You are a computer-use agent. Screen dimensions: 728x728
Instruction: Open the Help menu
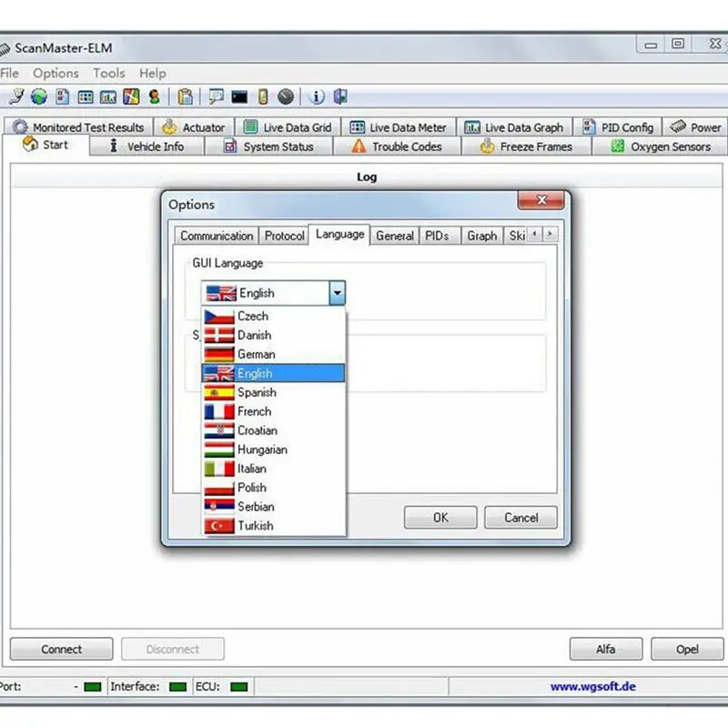click(152, 74)
